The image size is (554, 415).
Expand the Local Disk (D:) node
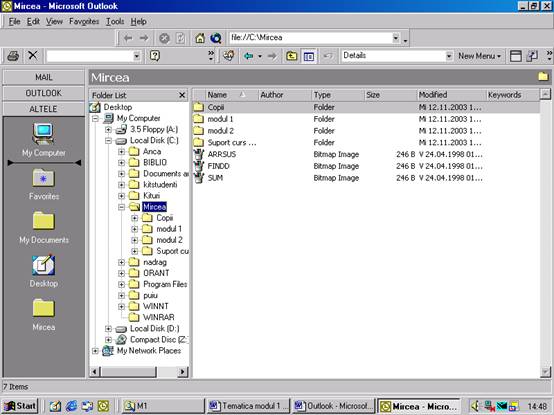pos(108,329)
